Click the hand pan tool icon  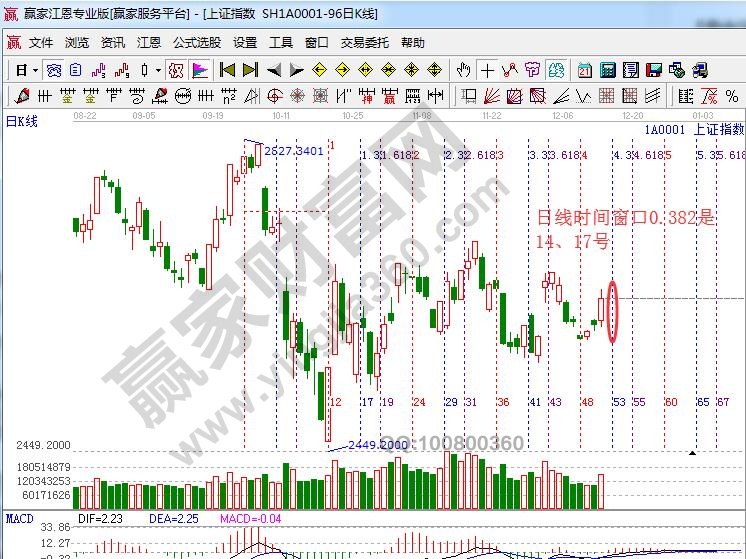(x=463, y=70)
